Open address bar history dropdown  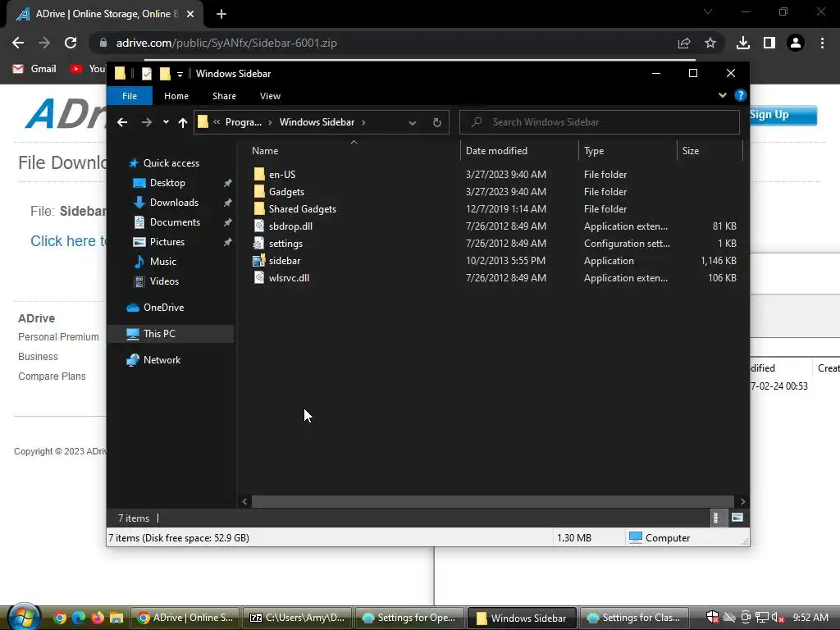tap(413, 123)
